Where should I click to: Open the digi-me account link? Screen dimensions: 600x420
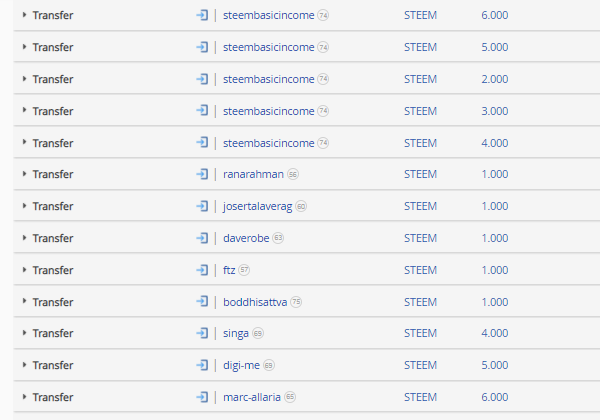tap(241, 365)
